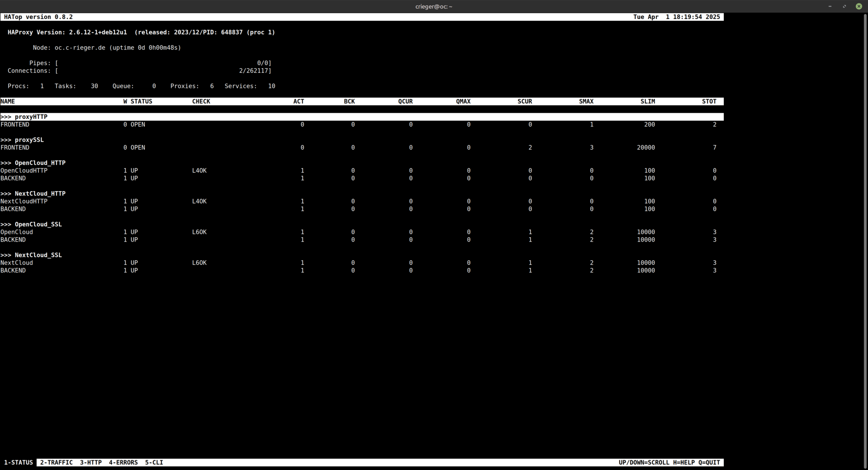Switch to the 3-HTTP tab
868x470 pixels.
[91, 462]
